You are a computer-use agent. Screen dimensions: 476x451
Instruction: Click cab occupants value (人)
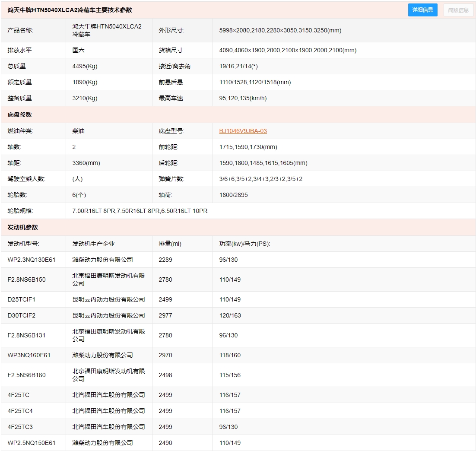77,179
